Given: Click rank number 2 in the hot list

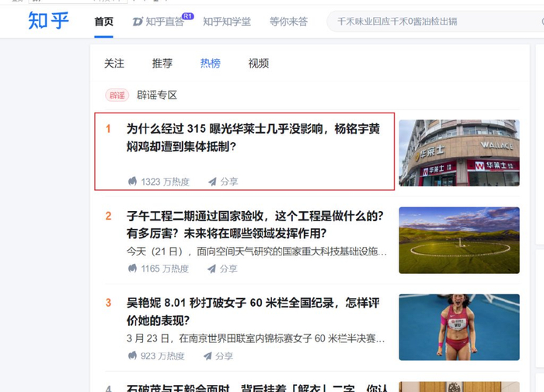Looking at the screenshot, I should (x=109, y=216).
